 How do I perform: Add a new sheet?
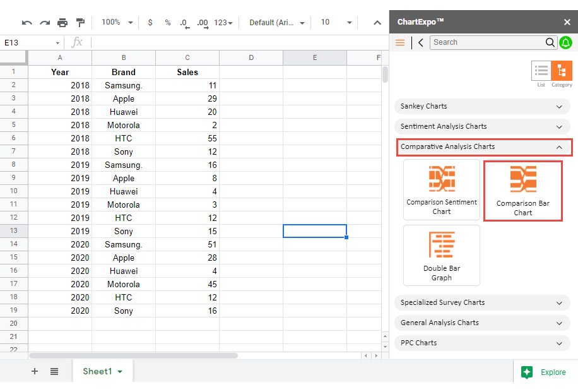point(35,371)
